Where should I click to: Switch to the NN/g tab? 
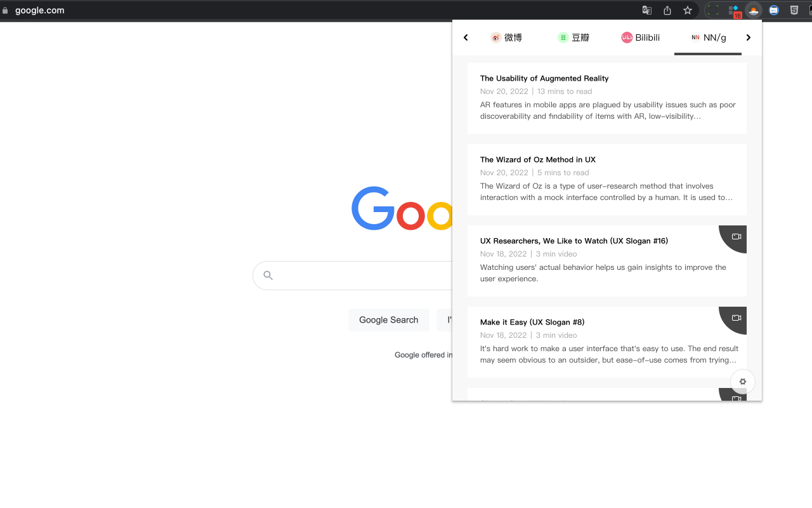pos(707,37)
